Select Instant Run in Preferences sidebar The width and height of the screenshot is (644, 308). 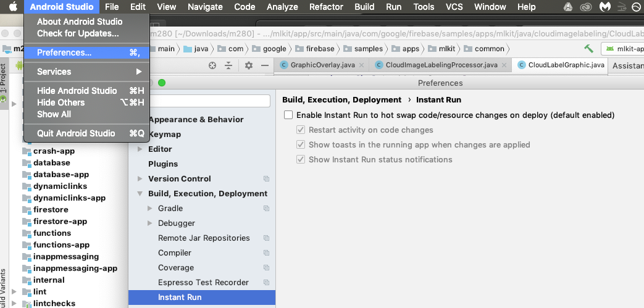click(202, 298)
